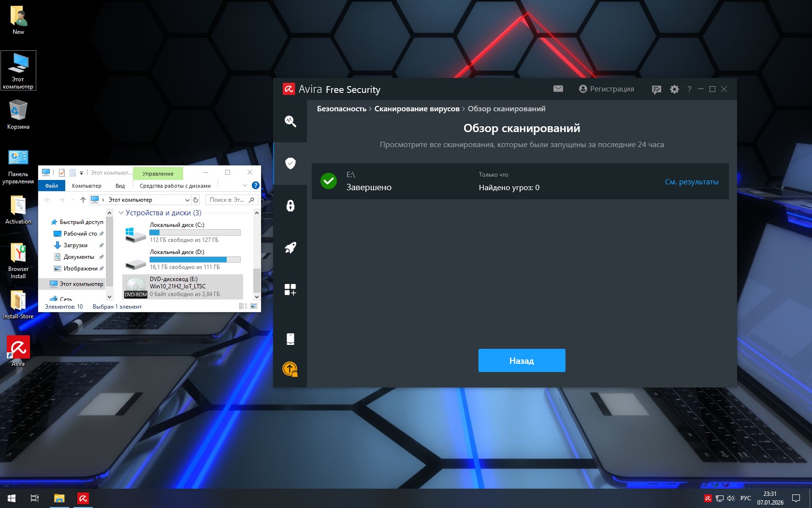Image resolution: width=812 pixels, height=508 pixels.
Task: Click the Поиск search field in Explorer
Action: pyautogui.click(x=227, y=200)
